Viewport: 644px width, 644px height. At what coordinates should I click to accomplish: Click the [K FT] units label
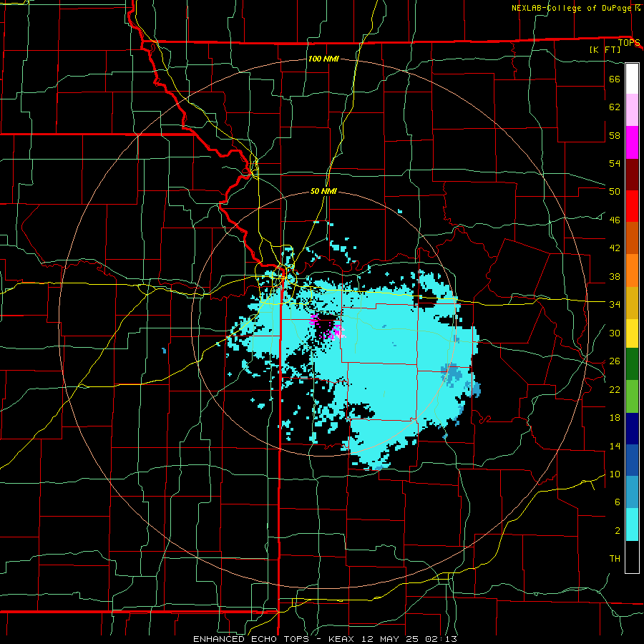pyautogui.click(x=605, y=49)
